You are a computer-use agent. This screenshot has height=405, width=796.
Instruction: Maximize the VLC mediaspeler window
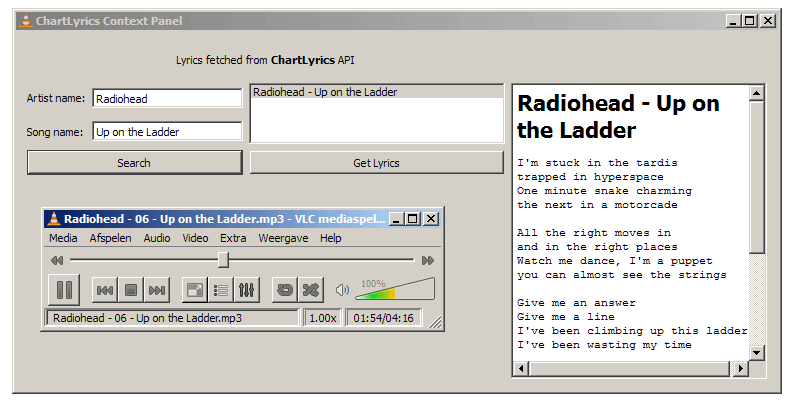coord(413,219)
